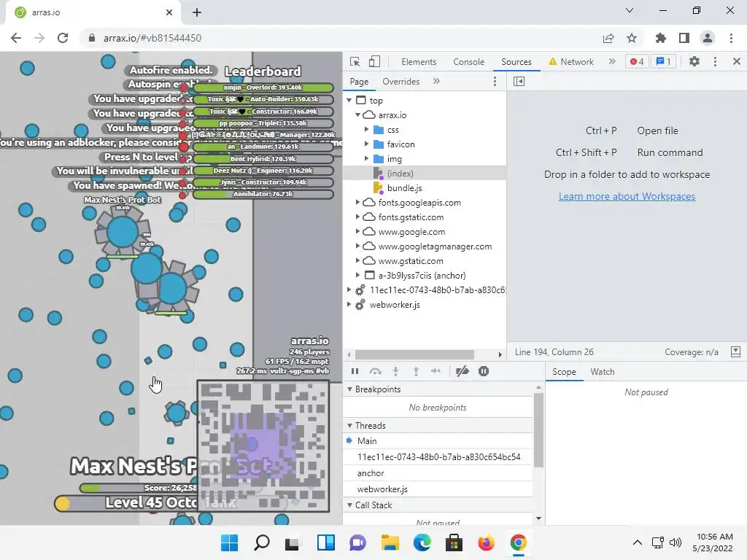Share this page icon

(608, 38)
